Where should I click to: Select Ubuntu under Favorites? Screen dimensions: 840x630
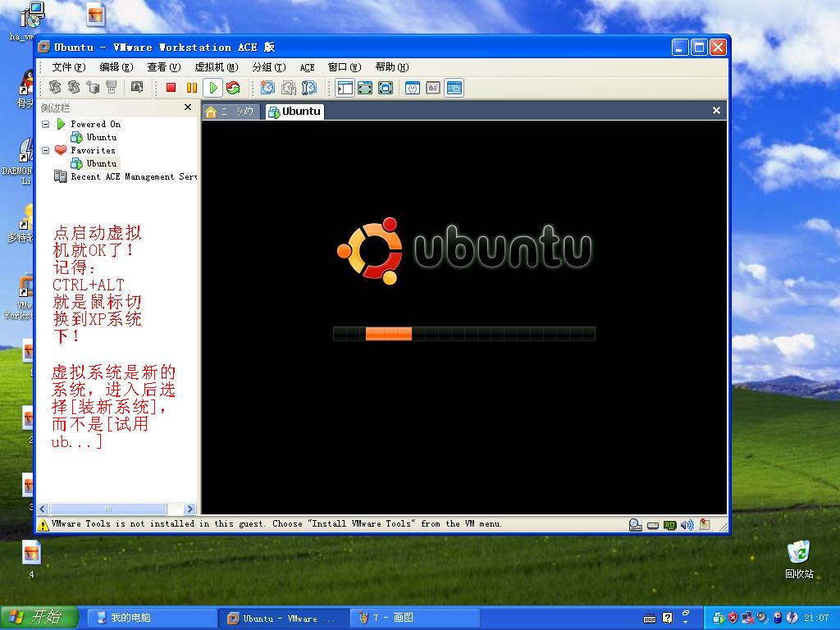pyautogui.click(x=102, y=163)
